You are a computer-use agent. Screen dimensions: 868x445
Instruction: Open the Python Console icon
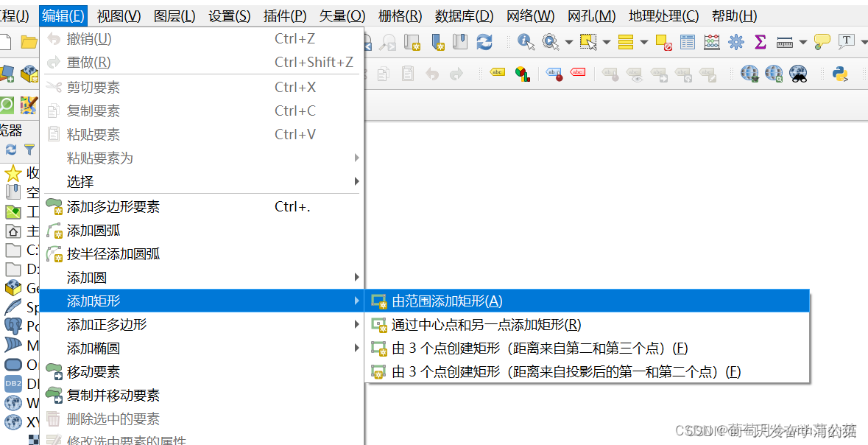840,74
